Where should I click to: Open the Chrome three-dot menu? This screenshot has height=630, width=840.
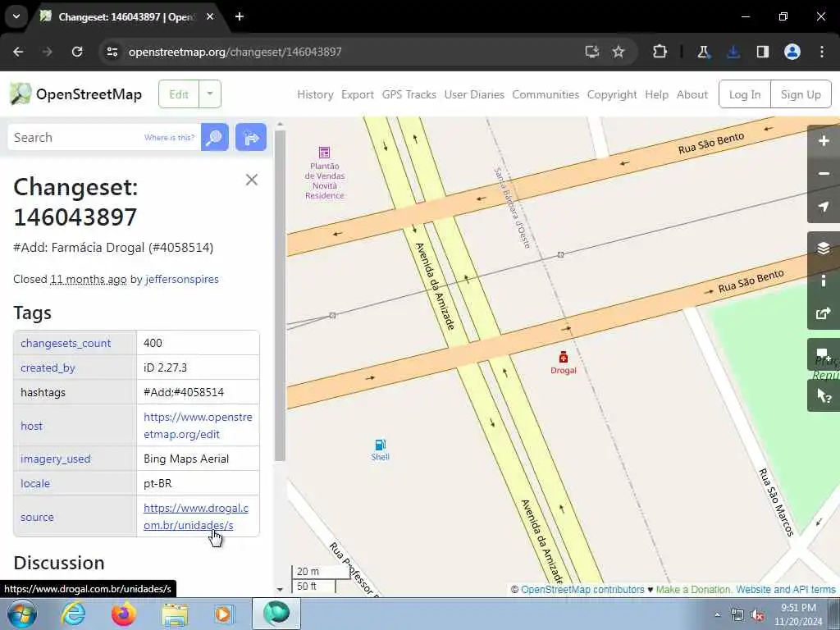[x=822, y=52]
